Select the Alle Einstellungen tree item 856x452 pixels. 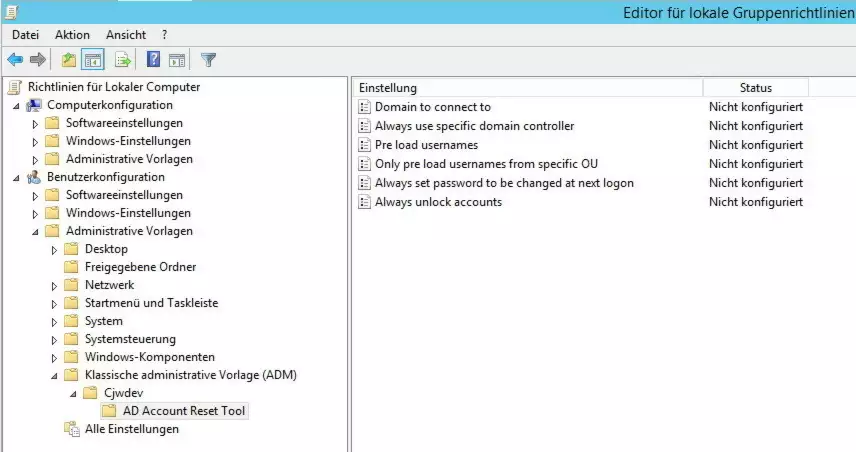point(132,429)
